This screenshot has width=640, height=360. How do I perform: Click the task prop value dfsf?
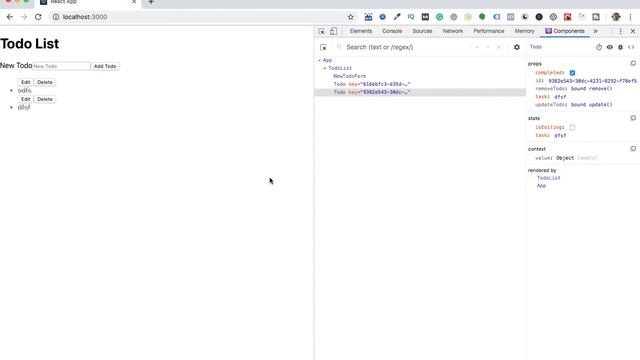click(560, 97)
